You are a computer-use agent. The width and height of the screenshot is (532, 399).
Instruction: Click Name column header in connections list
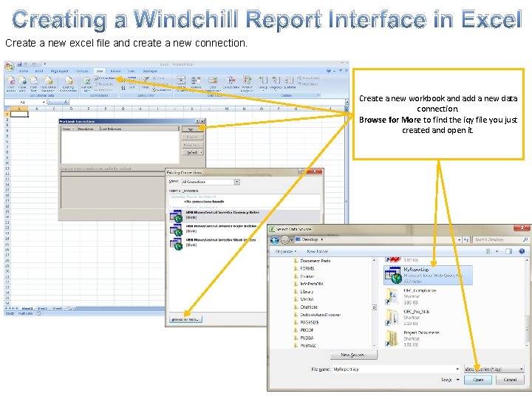point(69,129)
